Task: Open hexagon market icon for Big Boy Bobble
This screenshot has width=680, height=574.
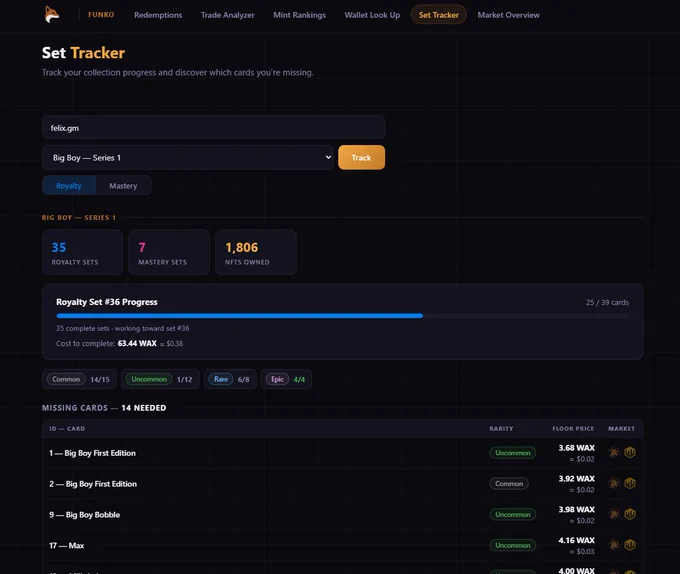Action: [x=630, y=514]
